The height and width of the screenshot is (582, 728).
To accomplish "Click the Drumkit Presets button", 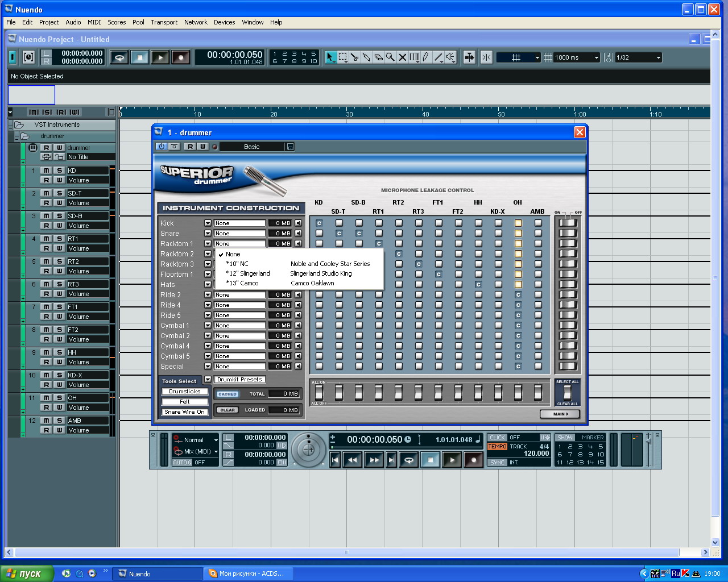I will [240, 380].
